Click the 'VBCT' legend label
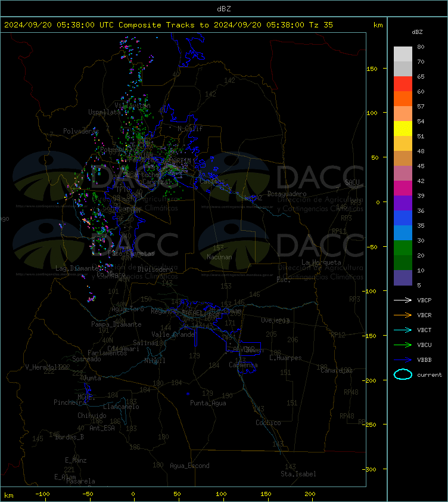 coord(424,330)
